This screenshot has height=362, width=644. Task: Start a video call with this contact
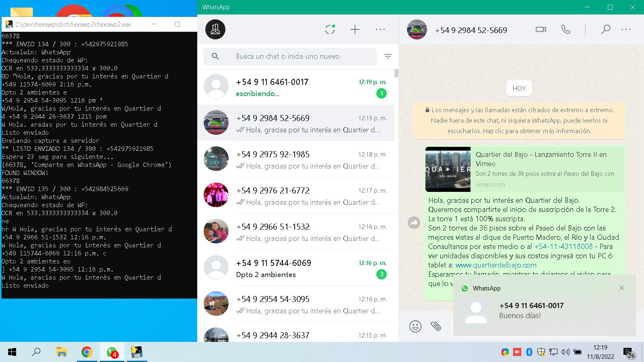point(541,29)
